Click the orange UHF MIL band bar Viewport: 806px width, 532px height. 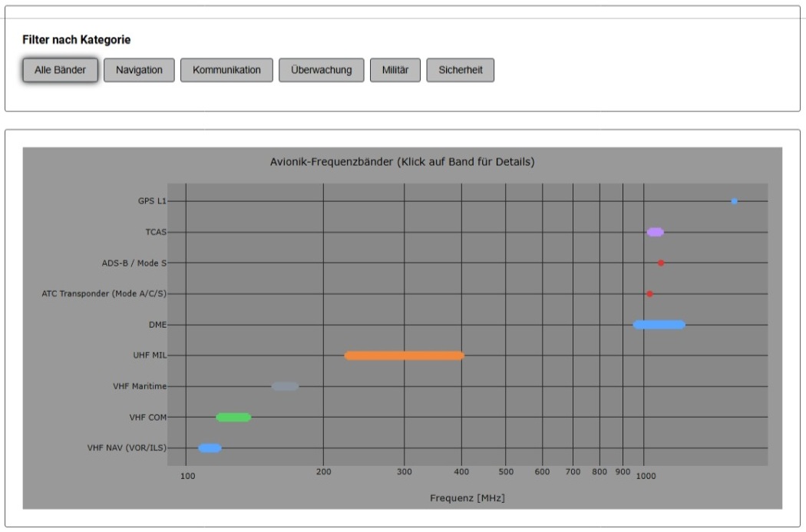point(404,355)
